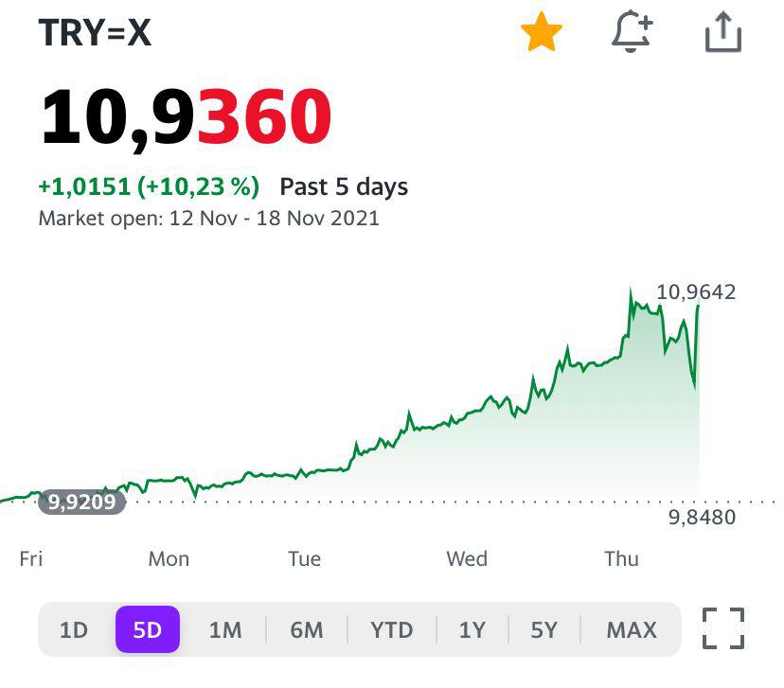The width and height of the screenshot is (784, 688).
Task: Switch to the 1D time range
Action: [x=74, y=629]
